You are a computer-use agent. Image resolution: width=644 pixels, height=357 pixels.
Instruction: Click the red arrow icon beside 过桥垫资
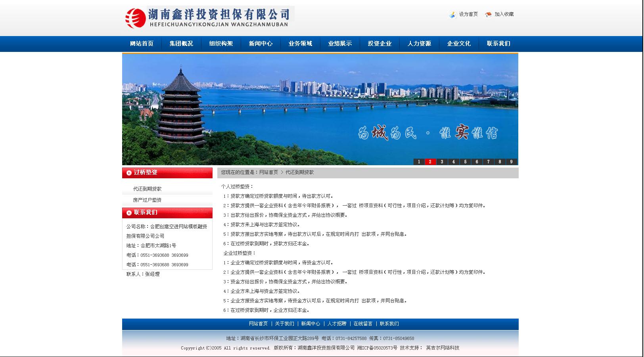click(x=129, y=173)
